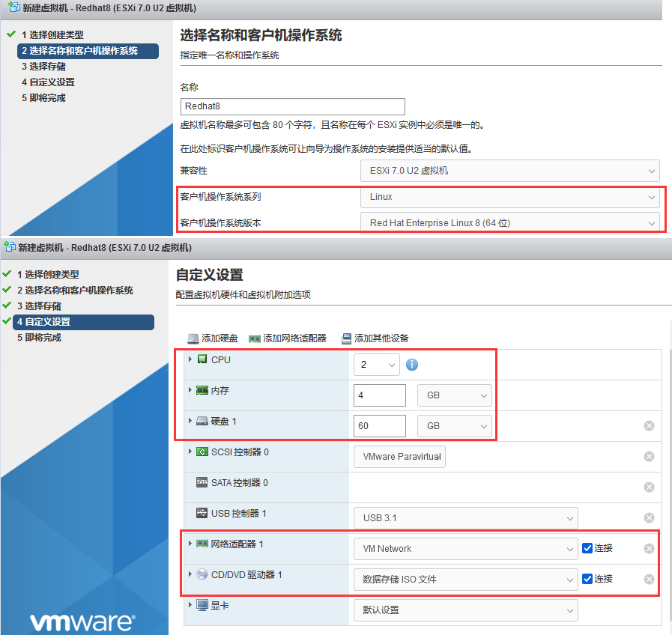Click the memory size input field
The image size is (672, 635).
click(380, 395)
